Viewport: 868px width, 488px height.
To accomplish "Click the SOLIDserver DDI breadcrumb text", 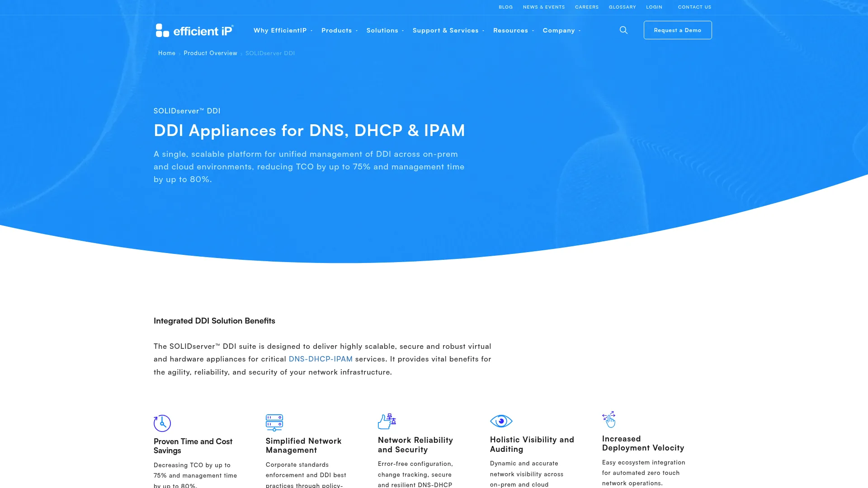I will tap(270, 53).
